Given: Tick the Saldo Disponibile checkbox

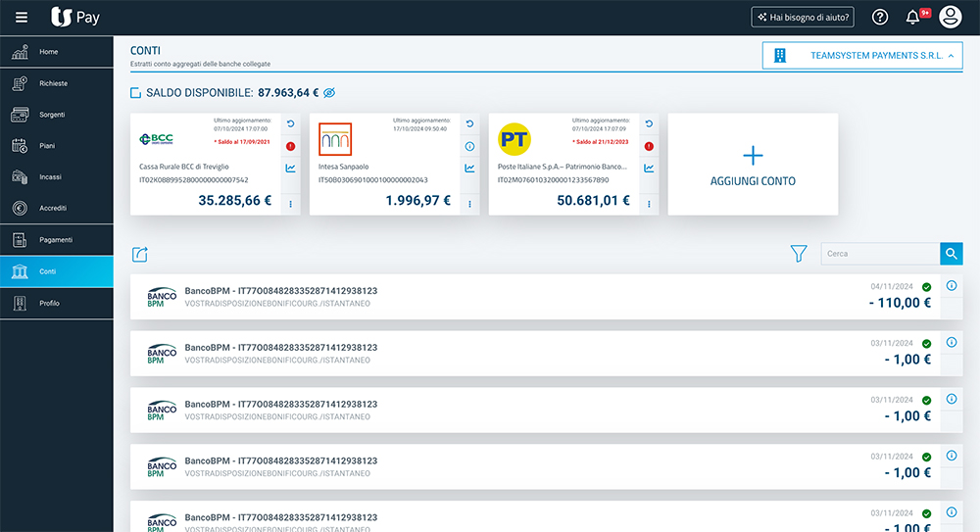Looking at the screenshot, I should coord(136,93).
